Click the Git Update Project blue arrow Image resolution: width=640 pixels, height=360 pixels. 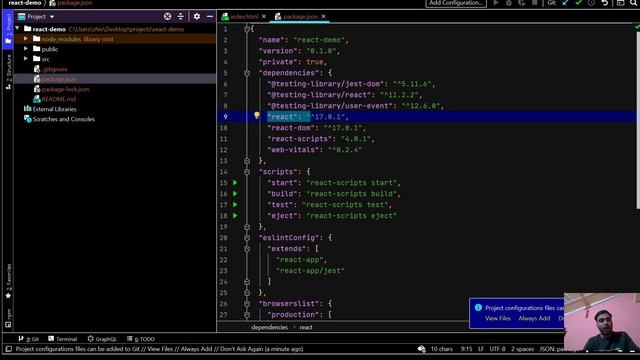coord(565,3)
